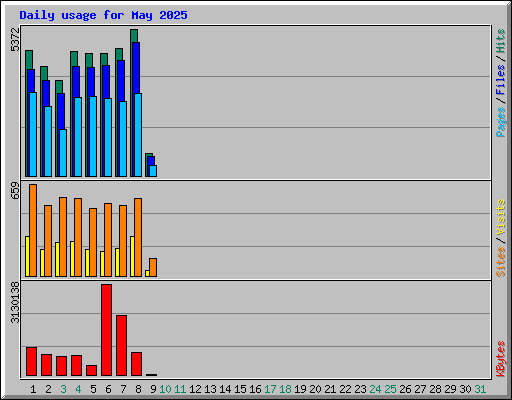Click the orange Visits bar for day 5
Viewport: 512px width, 400px height.
click(93, 242)
